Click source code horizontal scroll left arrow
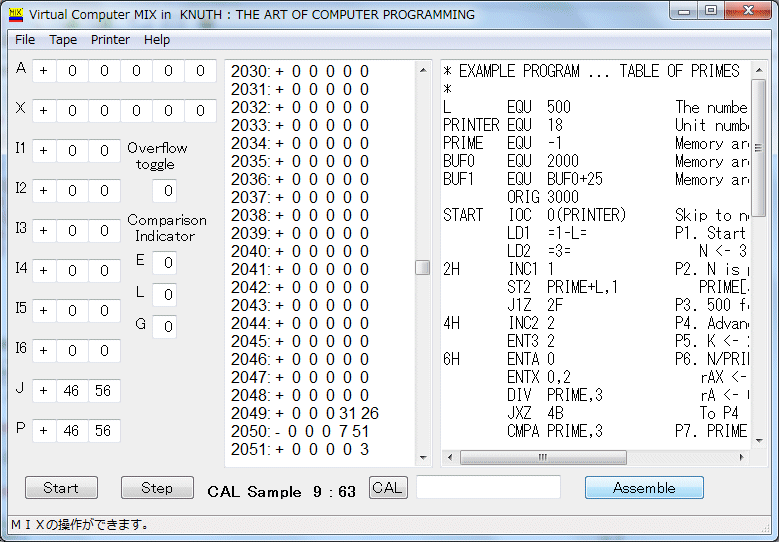The image size is (779, 542). point(450,457)
